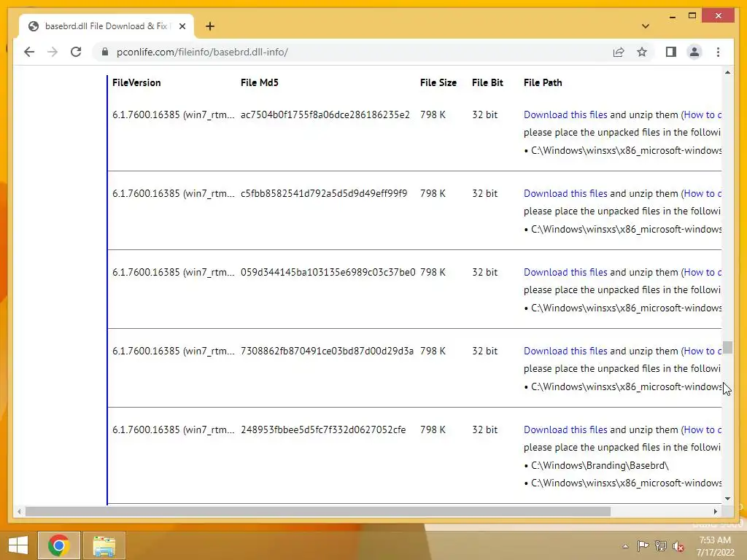
Task: Click horizontal scrollbar left arrow
Action: pos(19,511)
